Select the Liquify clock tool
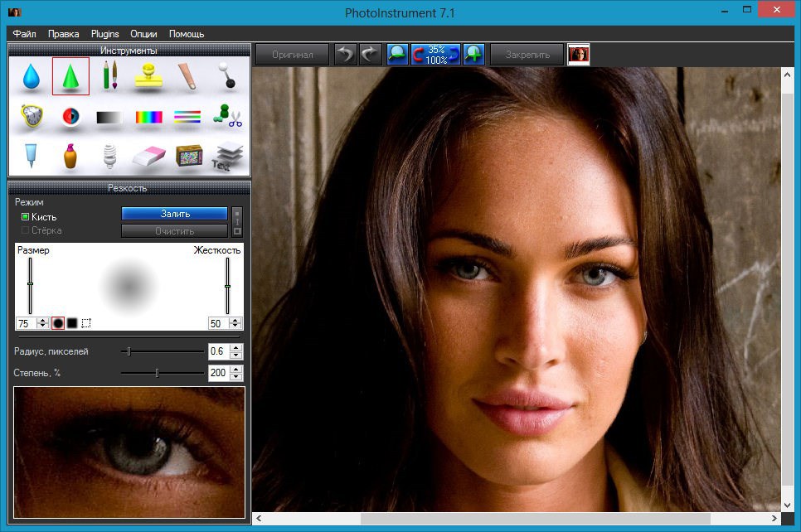 (32, 116)
